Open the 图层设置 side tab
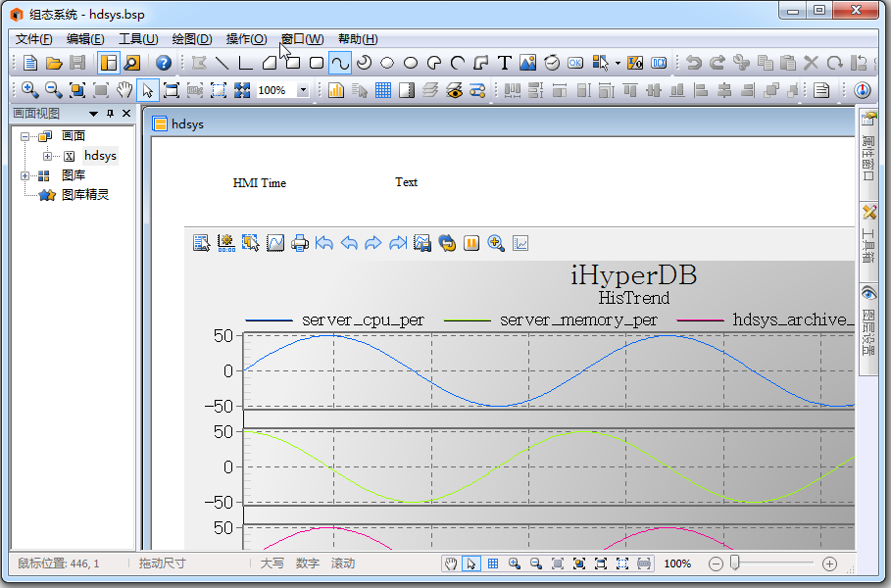Screen dimensions: 891x588 point(868,329)
